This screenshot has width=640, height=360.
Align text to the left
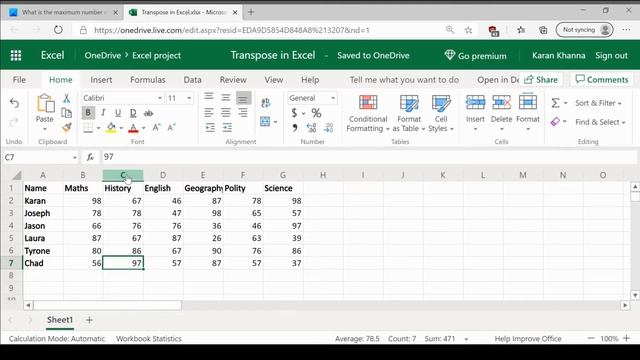pos(209,112)
